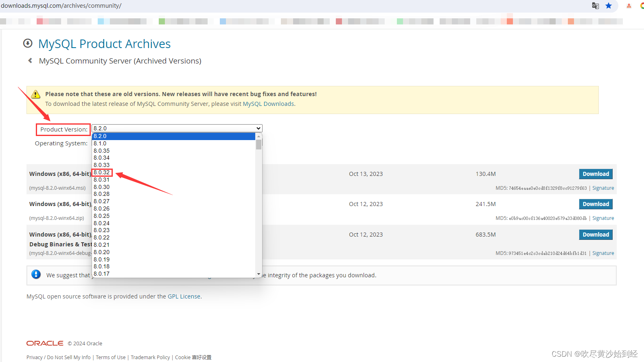Select 8.0.19 version option
This screenshot has height=362, width=644.
point(173,259)
